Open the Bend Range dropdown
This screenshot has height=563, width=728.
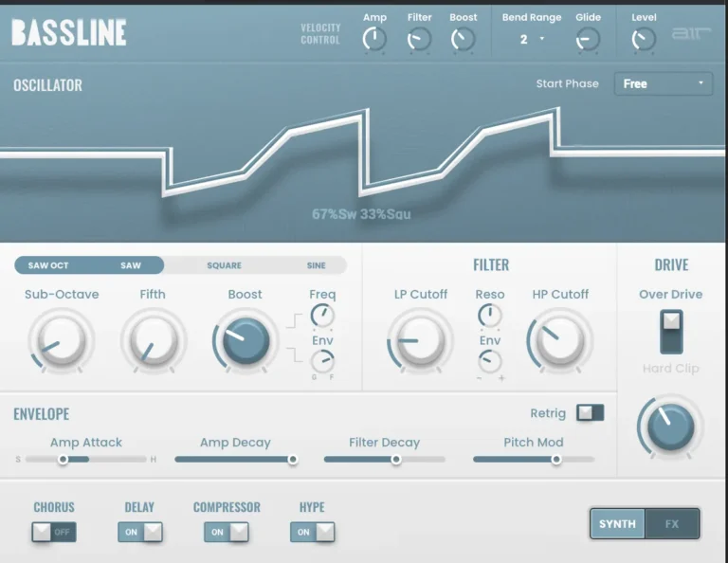click(532, 39)
